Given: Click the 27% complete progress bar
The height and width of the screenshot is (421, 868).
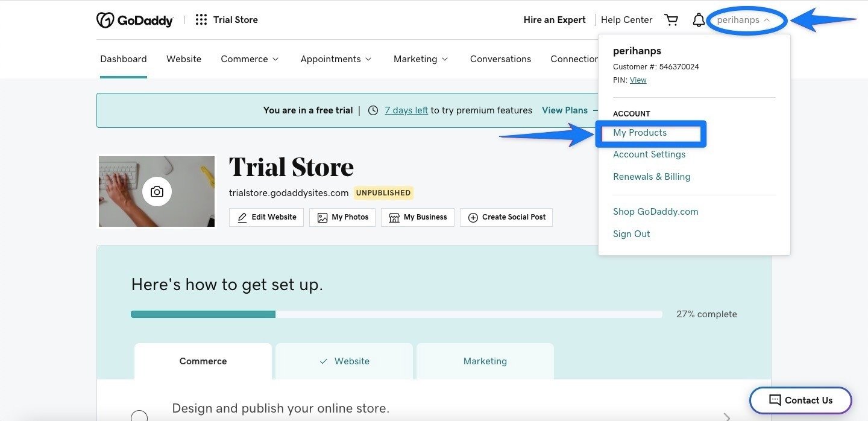Looking at the screenshot, I should click(397, 314).
